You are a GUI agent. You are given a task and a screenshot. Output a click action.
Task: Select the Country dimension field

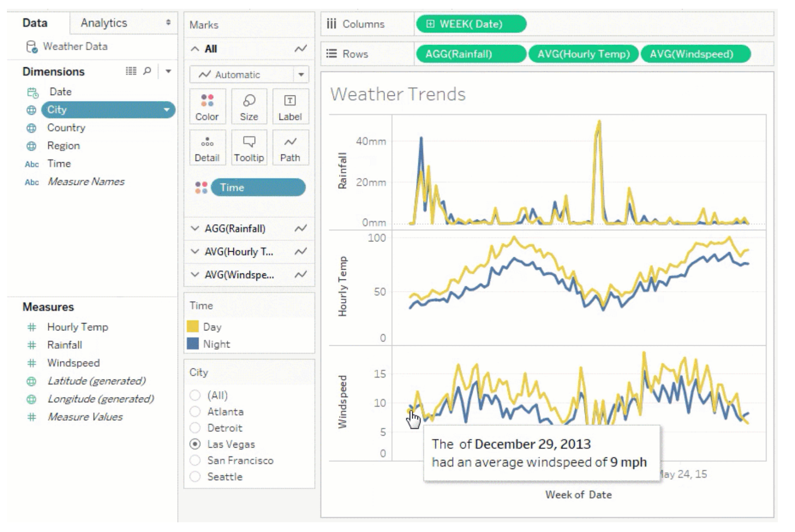pyautogui.click(x=66, y=128)
